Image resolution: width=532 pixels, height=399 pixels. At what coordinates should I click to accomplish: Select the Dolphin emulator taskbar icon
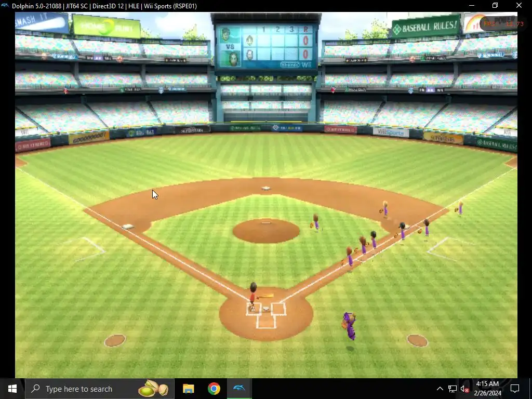(239, 389)
